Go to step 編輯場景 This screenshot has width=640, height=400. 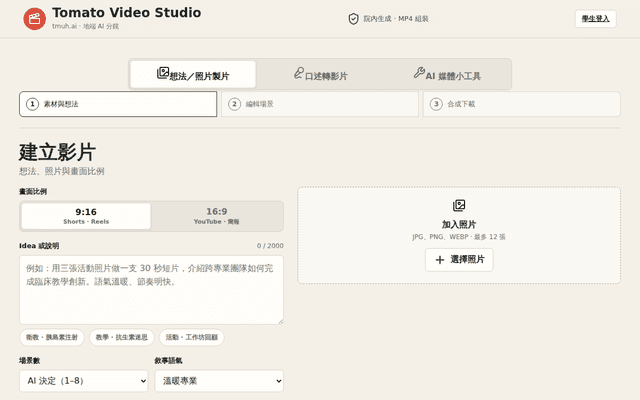point(320,104)
